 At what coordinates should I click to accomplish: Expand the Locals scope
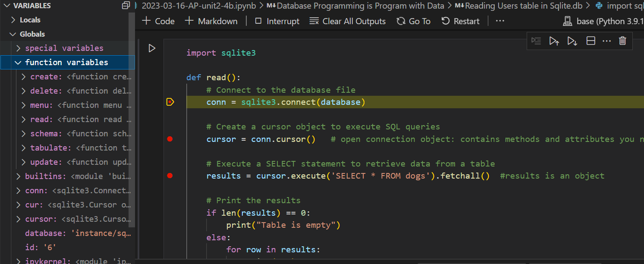pyautogui.click(x=13, y=20)
